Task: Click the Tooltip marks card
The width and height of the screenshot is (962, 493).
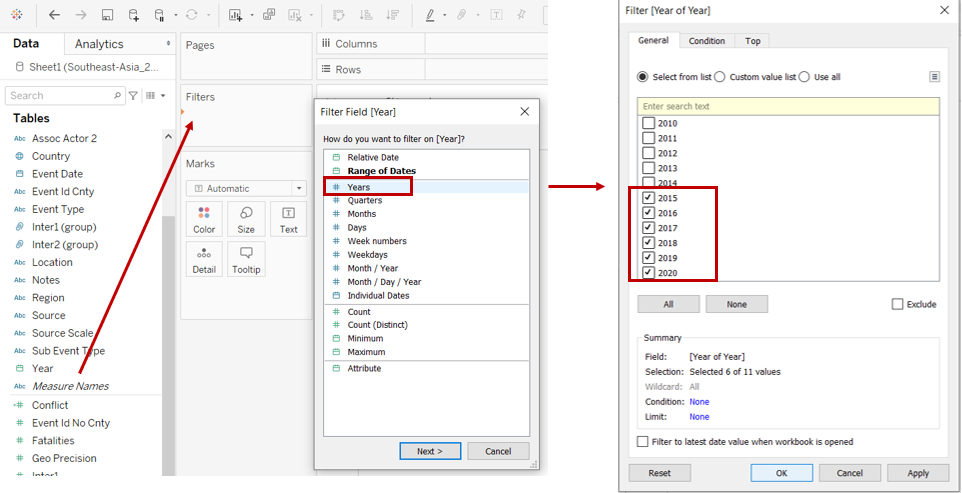Action: point(246,259)
